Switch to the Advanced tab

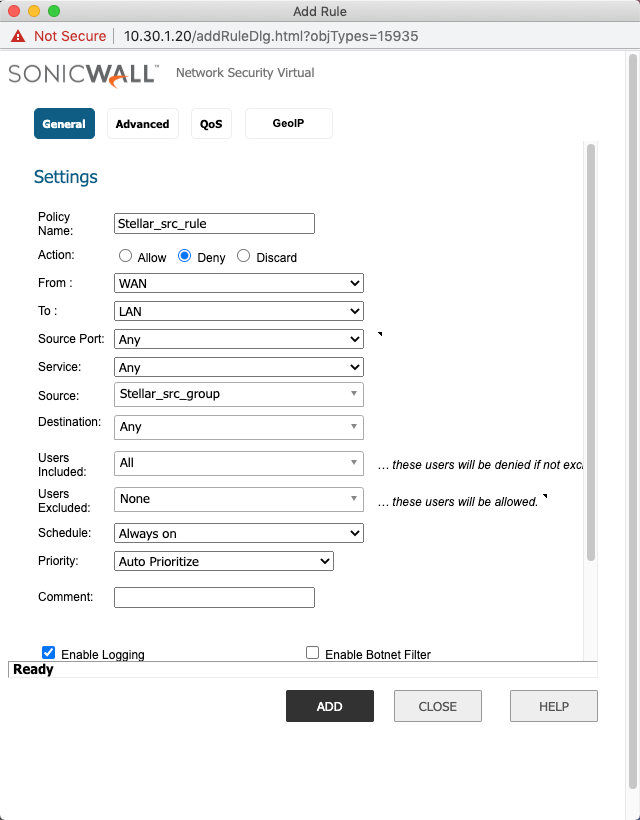tap(142, 124)
